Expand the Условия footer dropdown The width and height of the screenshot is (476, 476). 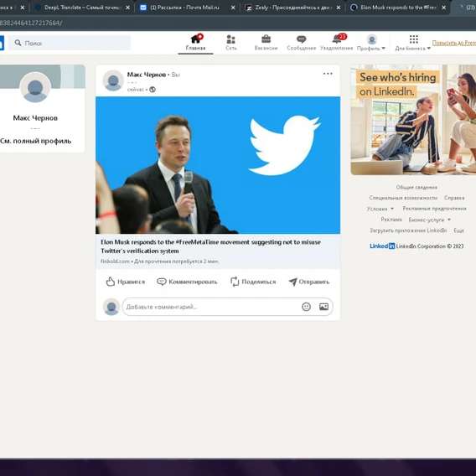(380, 209)
